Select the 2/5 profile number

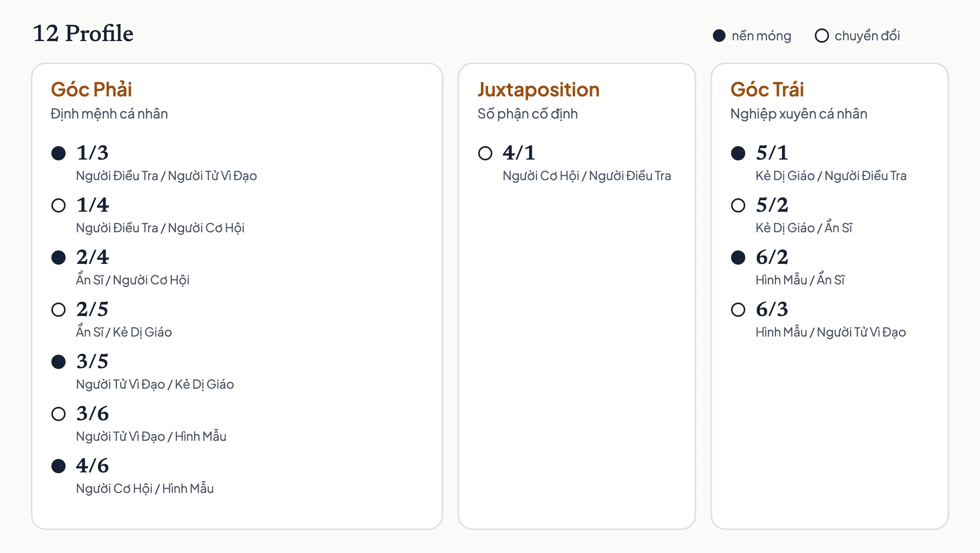pos(92,309)
